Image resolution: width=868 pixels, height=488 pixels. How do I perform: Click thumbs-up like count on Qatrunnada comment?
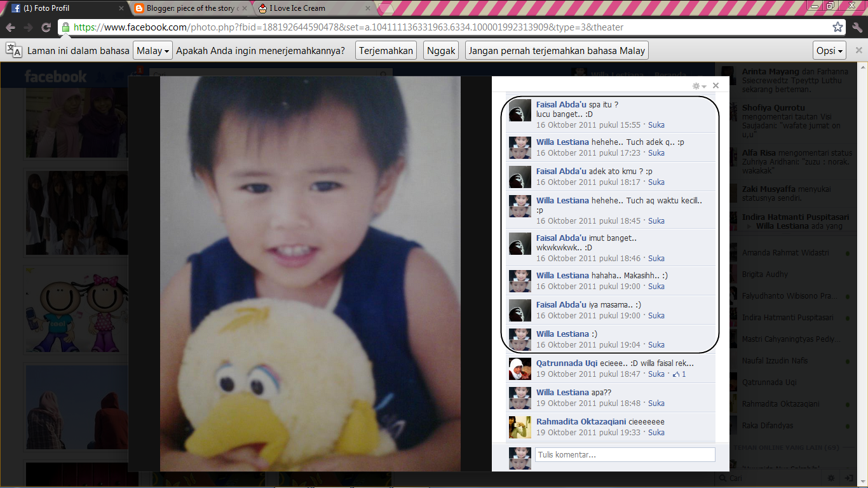click(x=679, y=374)
